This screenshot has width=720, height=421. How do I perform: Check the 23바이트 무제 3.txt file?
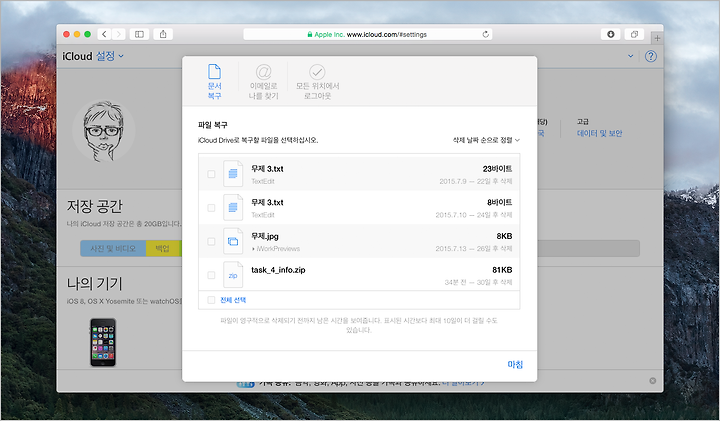(211, 174)
